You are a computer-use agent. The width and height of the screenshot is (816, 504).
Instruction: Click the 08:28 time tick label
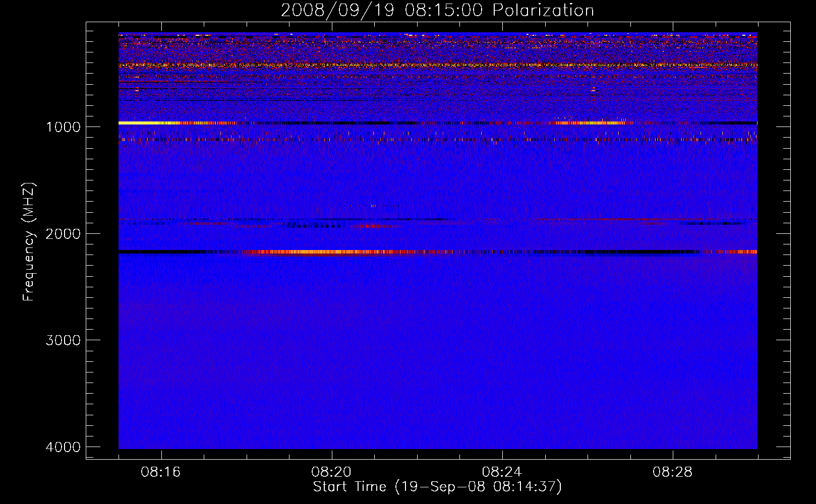click(672, 472)
